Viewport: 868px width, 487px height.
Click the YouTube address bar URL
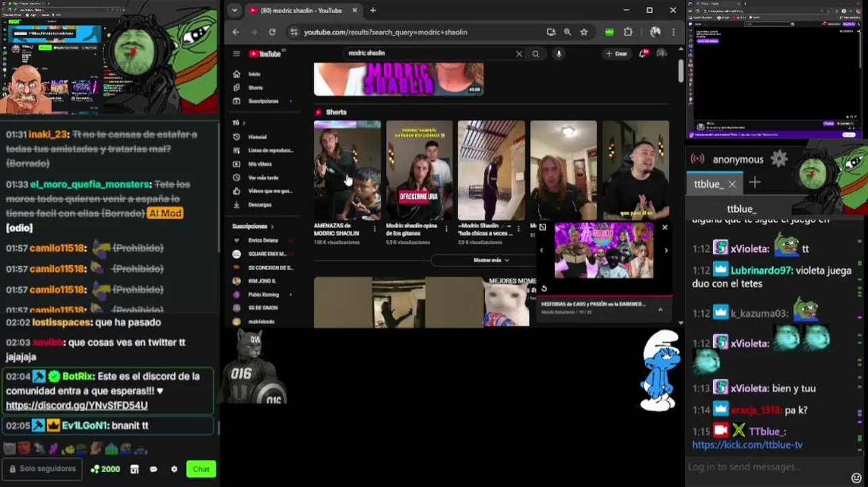click(x=385, y=32)
